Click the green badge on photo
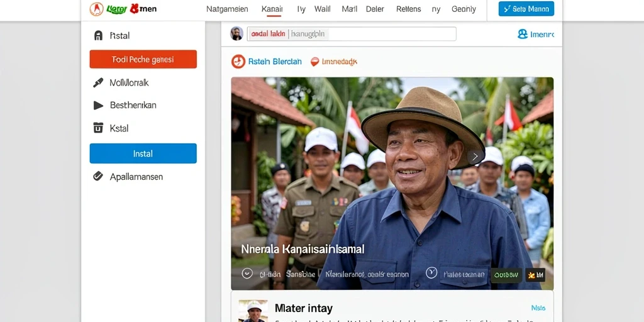The image size is (644, 322). tap(506, 275)
